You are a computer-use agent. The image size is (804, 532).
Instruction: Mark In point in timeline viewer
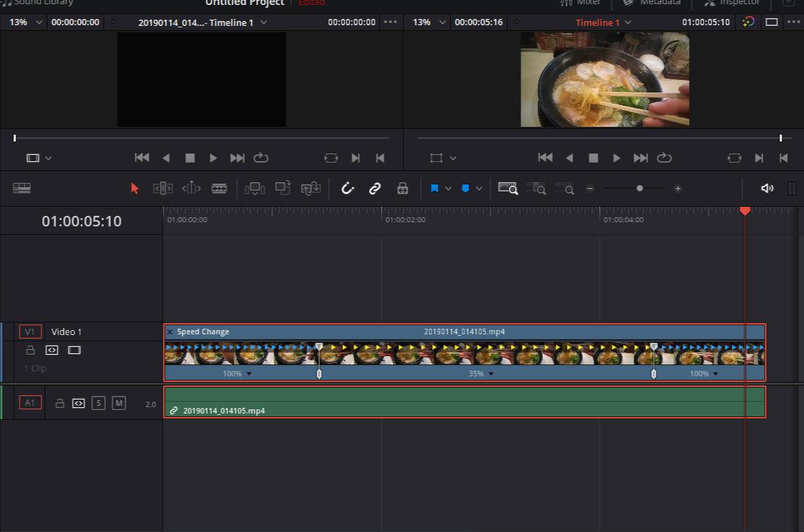pos(759,158)
